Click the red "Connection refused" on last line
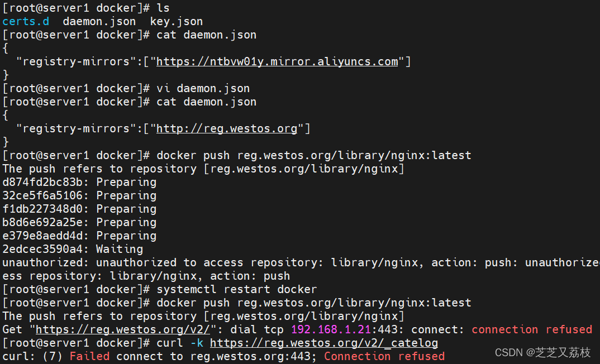The image size is (600, 364). tap(384, 356)
